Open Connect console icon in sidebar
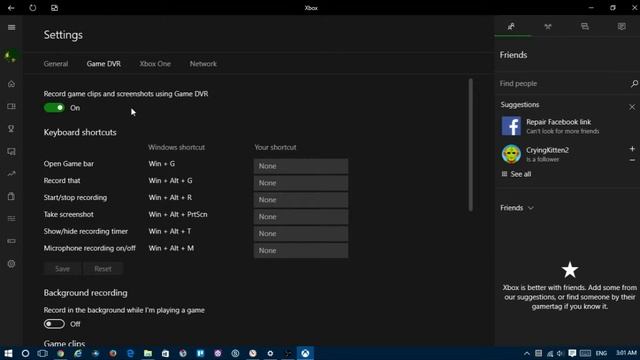640x360 pixels. coord(11,241)
